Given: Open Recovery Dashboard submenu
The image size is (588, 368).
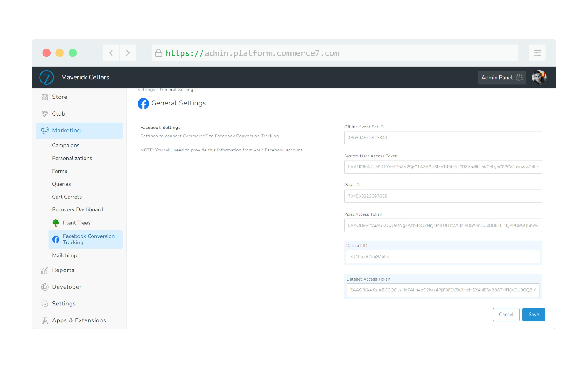Looking at the screenshot, I should click(77, 209).
